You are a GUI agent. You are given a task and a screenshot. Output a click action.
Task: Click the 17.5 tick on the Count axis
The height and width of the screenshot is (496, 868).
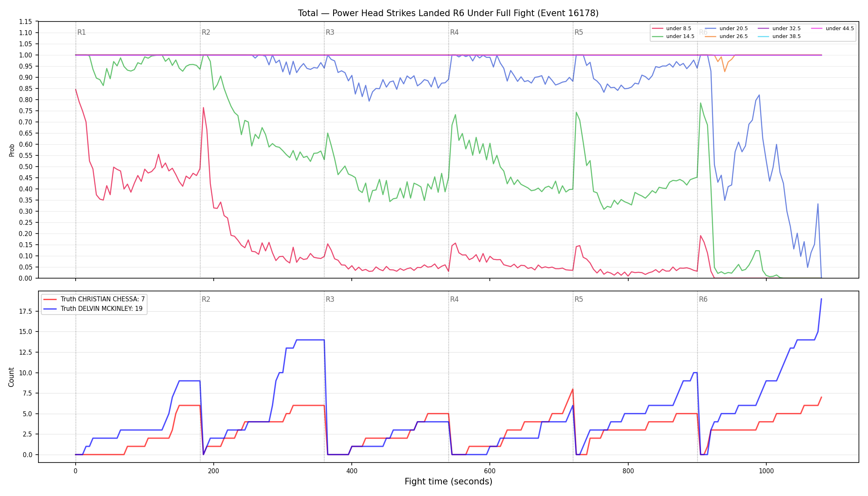coord(25,311)
